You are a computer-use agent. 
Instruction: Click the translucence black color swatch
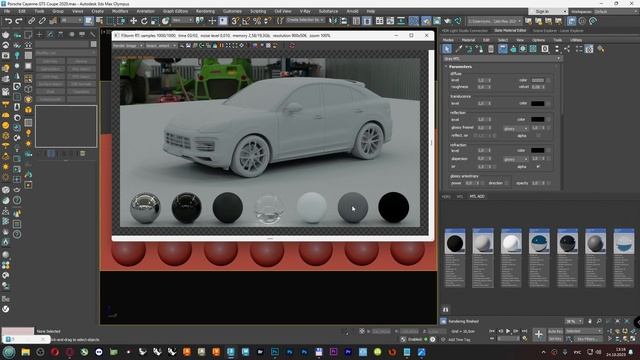pos(537,104)
